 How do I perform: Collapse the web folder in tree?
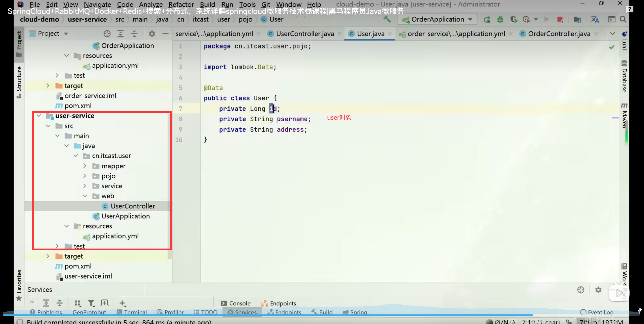85,196
